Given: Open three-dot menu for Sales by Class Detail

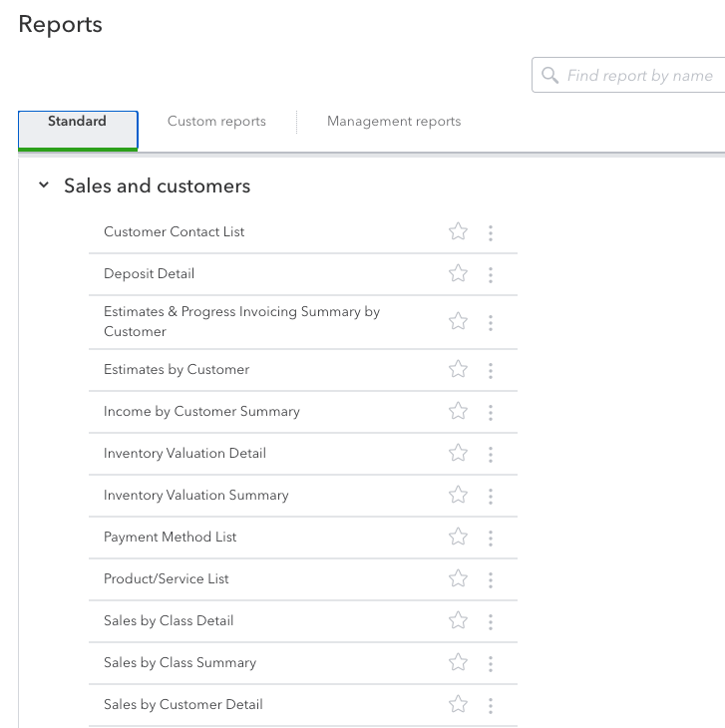Looking at the screenshot, I should (491, 621).
